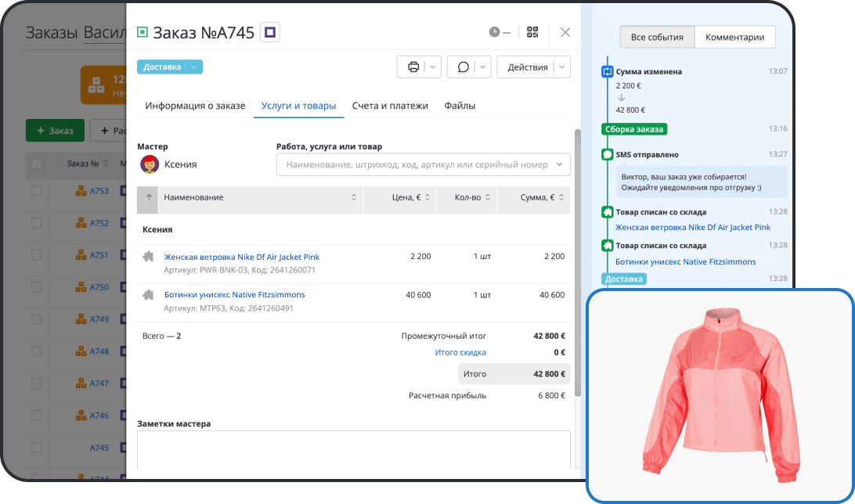Check the checkbox for order A753
The image size is (855, 504).
click(x=37, y=190)
